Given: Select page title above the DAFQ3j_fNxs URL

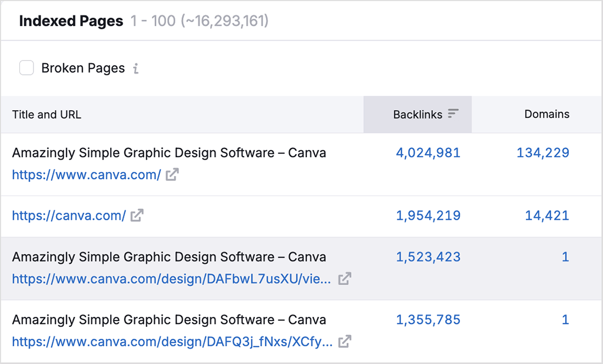Looking at the screenshot, I should pos(169,319).
